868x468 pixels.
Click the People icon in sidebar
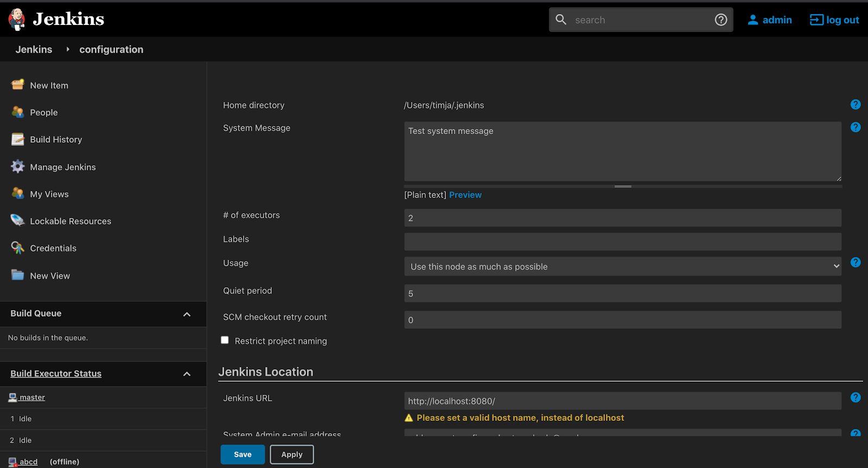click(18, 112)
